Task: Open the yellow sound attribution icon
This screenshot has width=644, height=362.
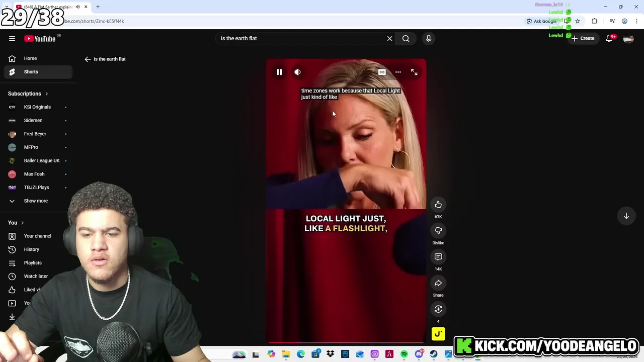Action: click(x=438, y=334)
